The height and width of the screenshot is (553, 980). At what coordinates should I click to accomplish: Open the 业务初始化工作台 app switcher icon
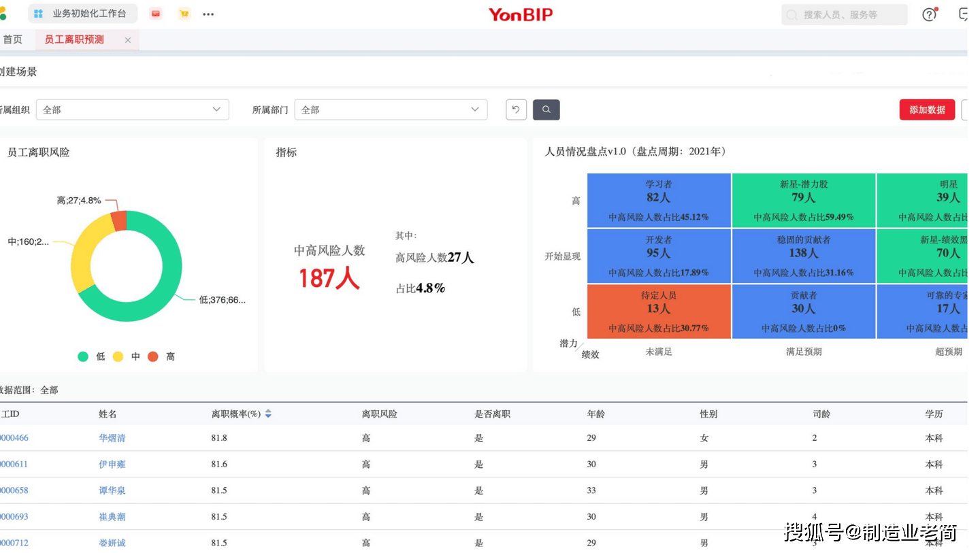39,14
